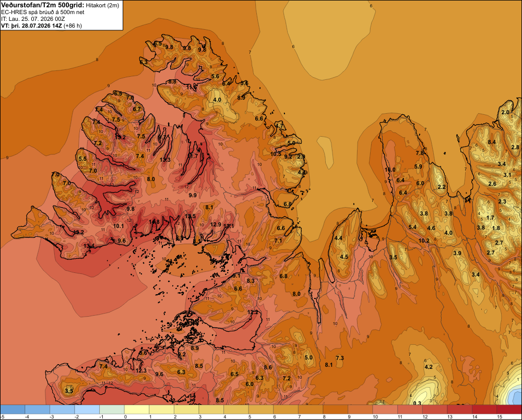This screenshot has width=522, height=420.
Task: Click the '13' label on the legend scale
Action: click(450, 417)
